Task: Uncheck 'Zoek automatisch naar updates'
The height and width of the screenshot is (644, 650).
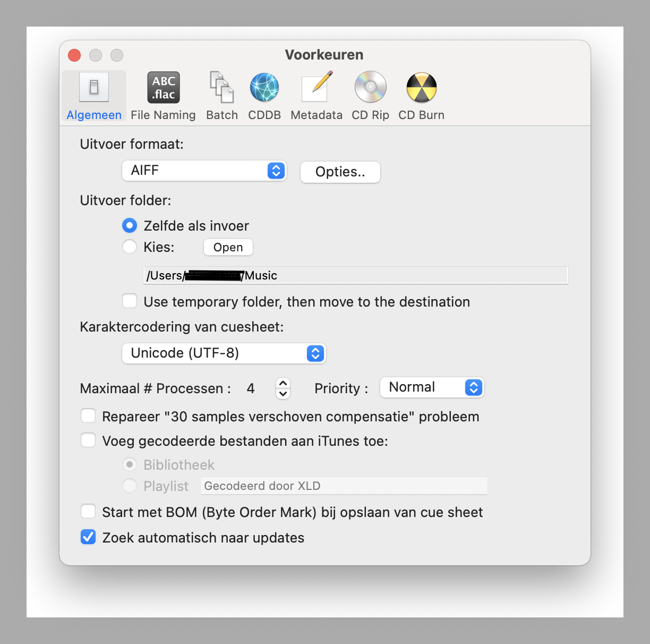Action: 88,537
